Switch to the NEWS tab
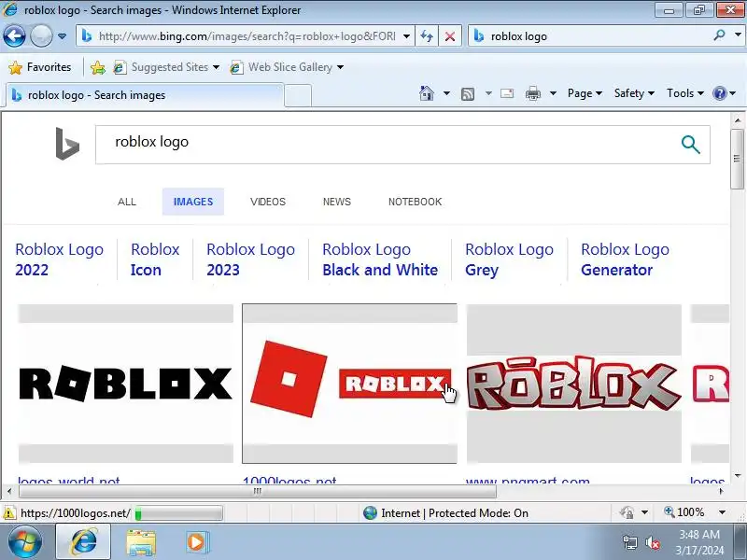Viewport: 747px width, 560px height. click(x=337, y=202)
